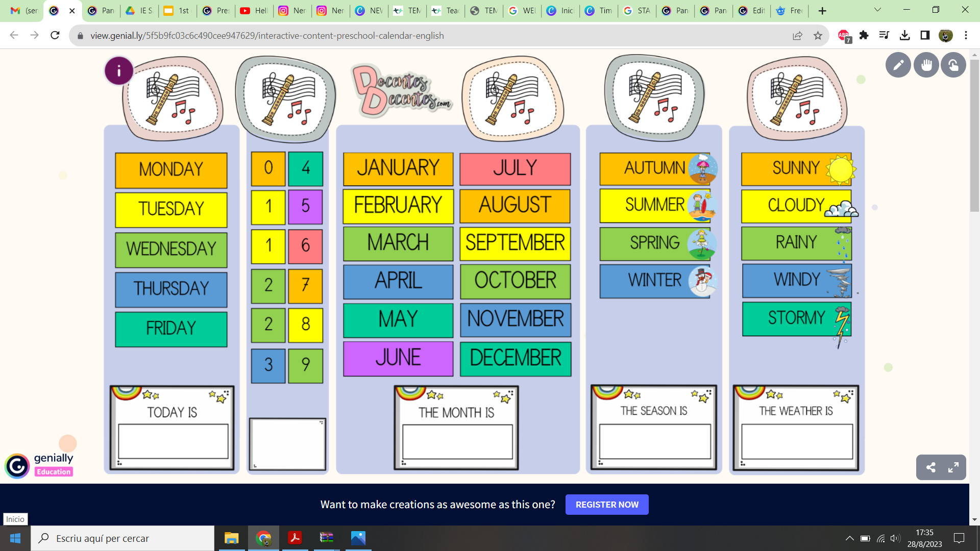Activate the hand pan tool

click(926, 65)
